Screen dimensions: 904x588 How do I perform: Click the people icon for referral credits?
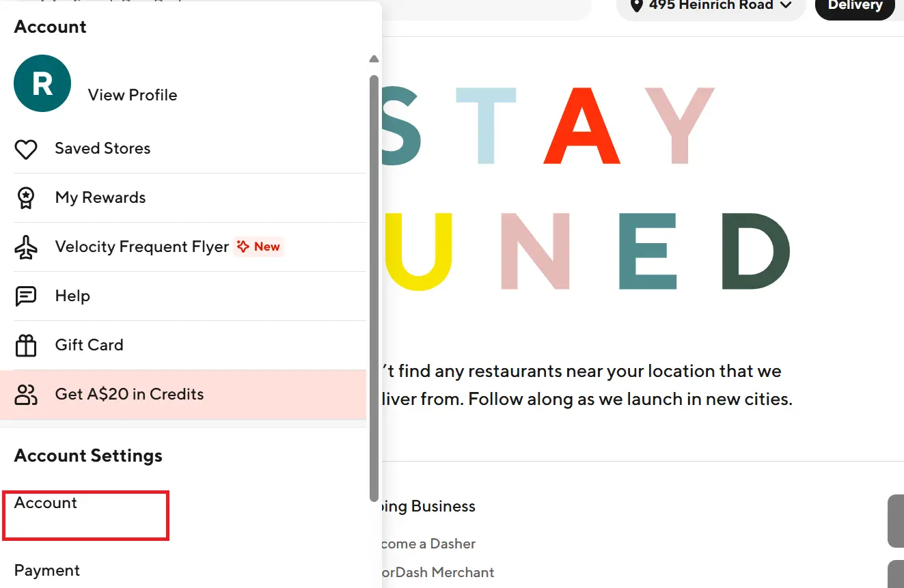(x=26, y=395)
